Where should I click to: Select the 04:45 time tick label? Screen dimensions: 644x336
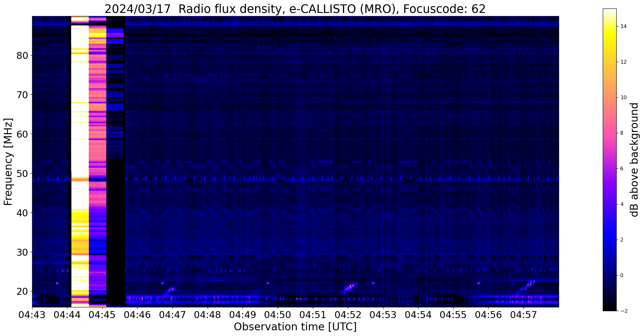102,314
